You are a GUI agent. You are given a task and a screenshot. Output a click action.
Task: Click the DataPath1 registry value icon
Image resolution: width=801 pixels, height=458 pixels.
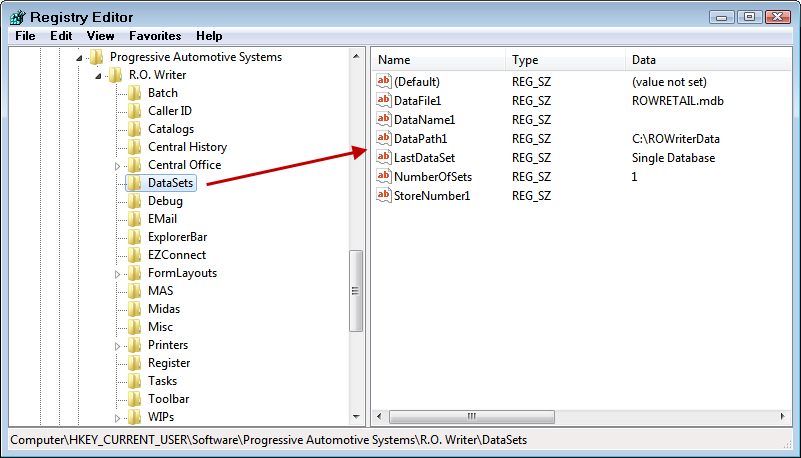[384, 139]
